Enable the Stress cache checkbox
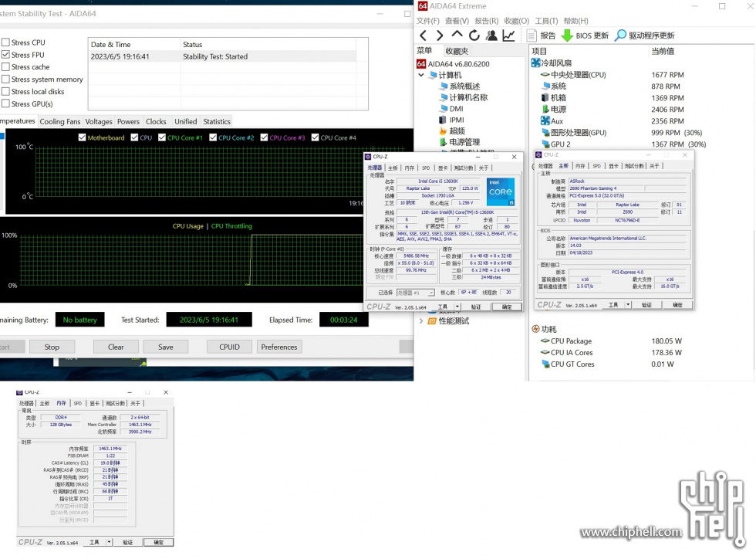 [x=6, y=66]
